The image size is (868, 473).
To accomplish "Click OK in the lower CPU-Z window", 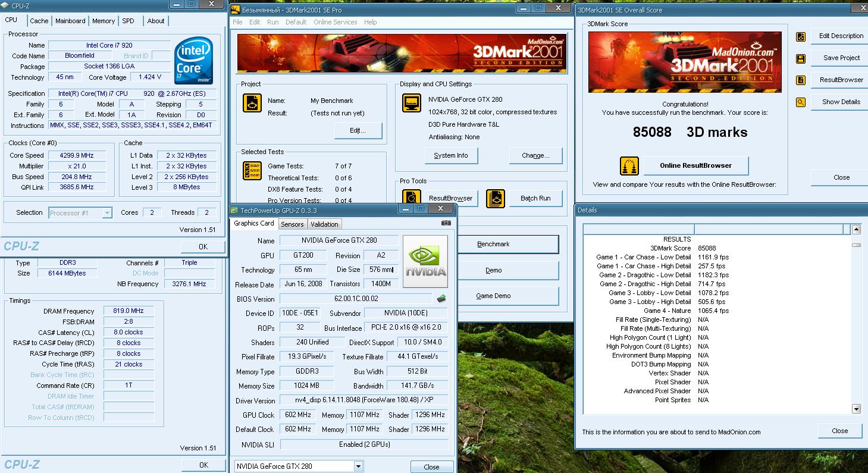I will pyautogui.click(x=203, y=465).
